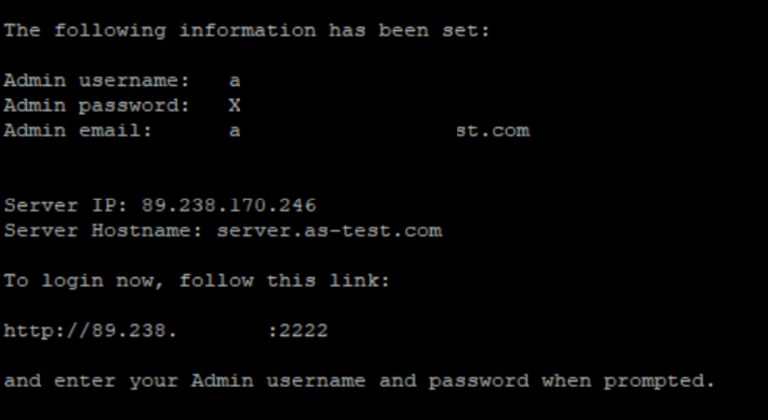Click the blank redacted area in email
The width and height of the screenshot is (768, 420).
(348, 131)
